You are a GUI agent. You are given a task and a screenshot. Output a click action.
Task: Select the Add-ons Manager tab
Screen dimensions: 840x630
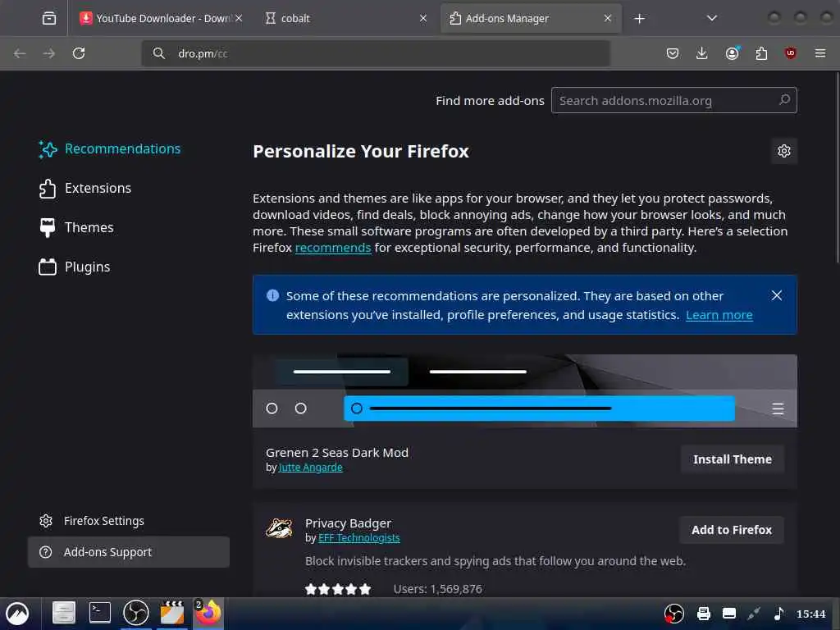[531, 18]
